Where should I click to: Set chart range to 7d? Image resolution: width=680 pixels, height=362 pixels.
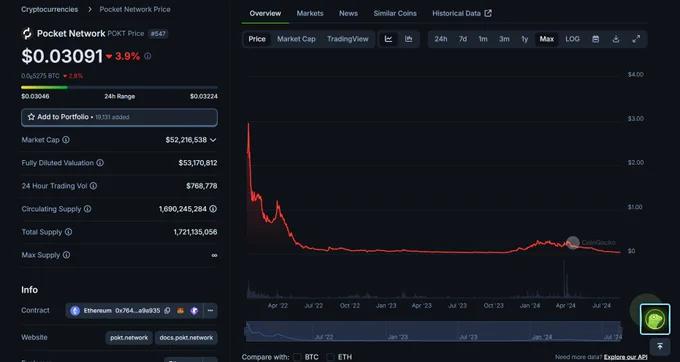coord(463,39)
